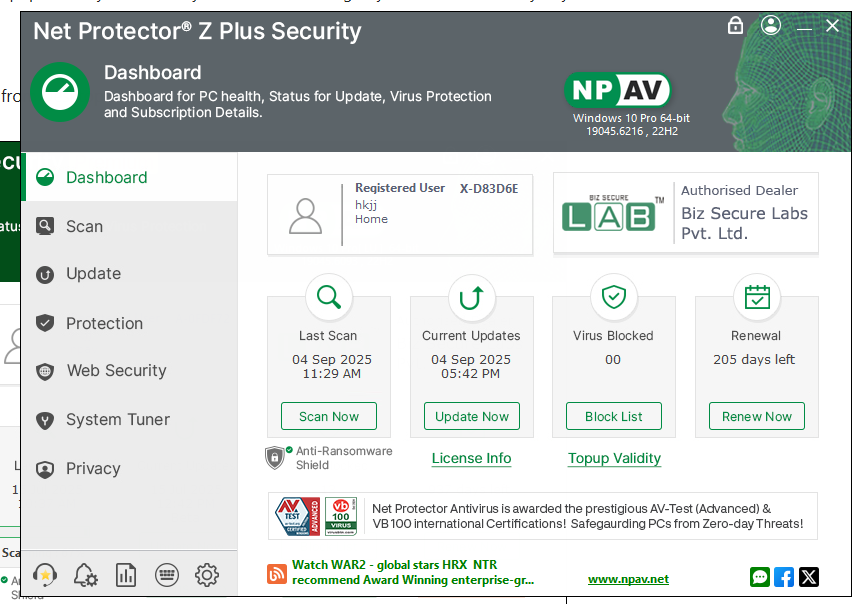Click the RSS feed icon
The width and height of the screenshot is (862, 604).
tap(277, 574)
